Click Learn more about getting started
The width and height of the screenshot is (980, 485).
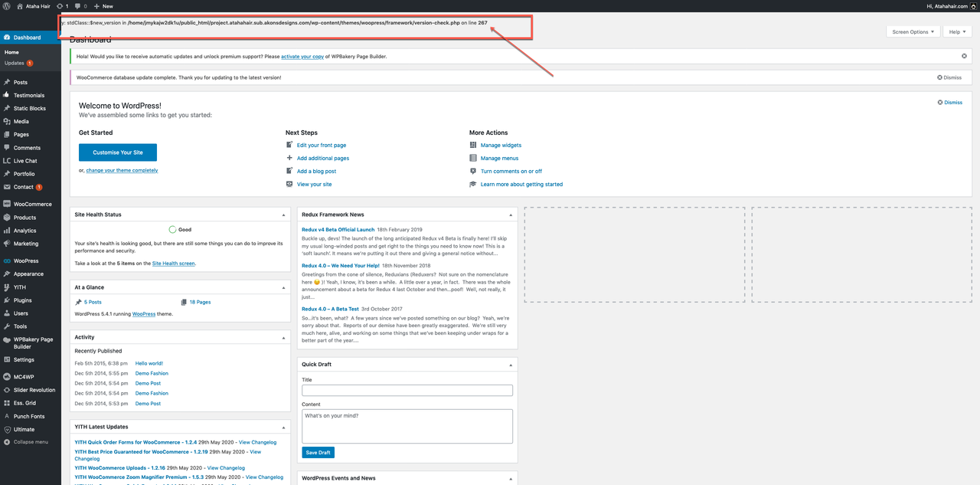pyautogui.click(x=521, y=184)
